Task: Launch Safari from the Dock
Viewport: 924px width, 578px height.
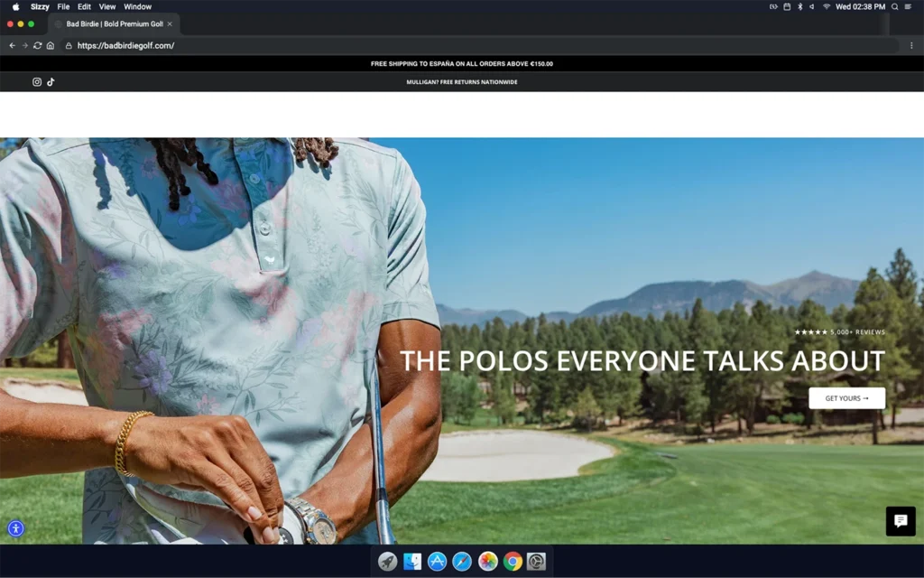Action: click(462, 562)
